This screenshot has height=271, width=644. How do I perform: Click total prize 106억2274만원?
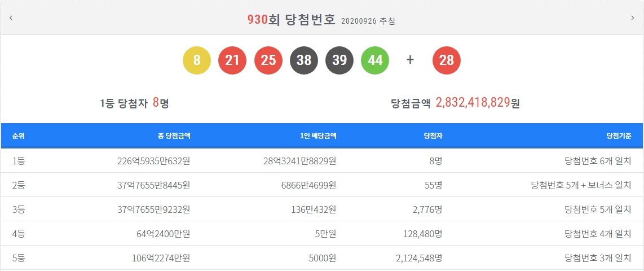pyautogui.click(x=161, y=258)
